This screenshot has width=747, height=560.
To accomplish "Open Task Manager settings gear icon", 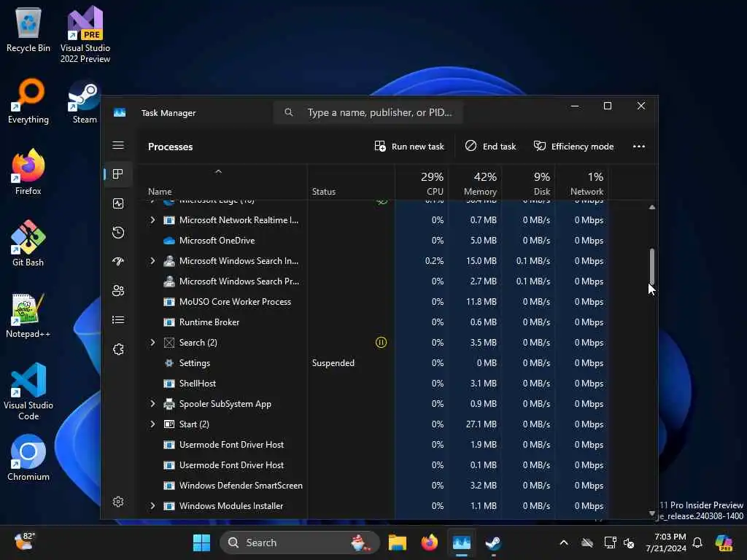I will (x=118, y=502).
